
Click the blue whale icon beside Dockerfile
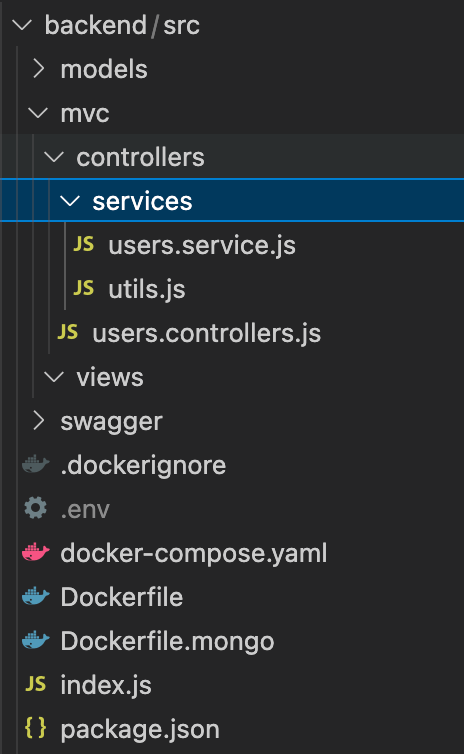36,596
